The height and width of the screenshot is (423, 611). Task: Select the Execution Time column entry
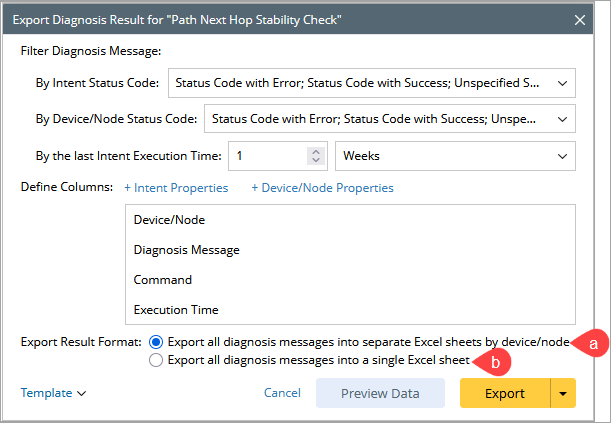[176, 310]
